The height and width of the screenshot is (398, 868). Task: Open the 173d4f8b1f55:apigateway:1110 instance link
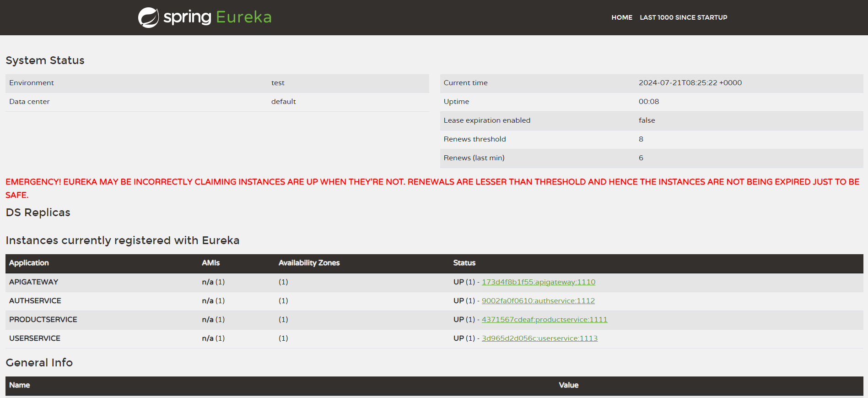[x=539, y=282]
